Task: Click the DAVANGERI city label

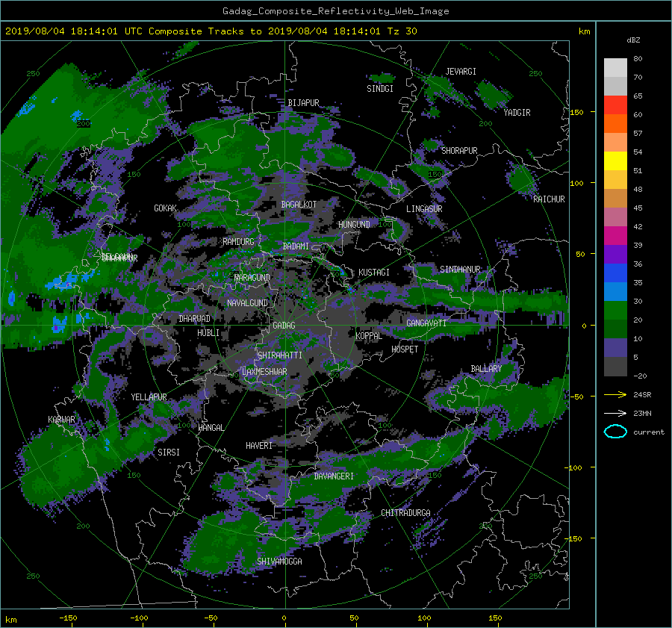Action: [x=334, y=476]
